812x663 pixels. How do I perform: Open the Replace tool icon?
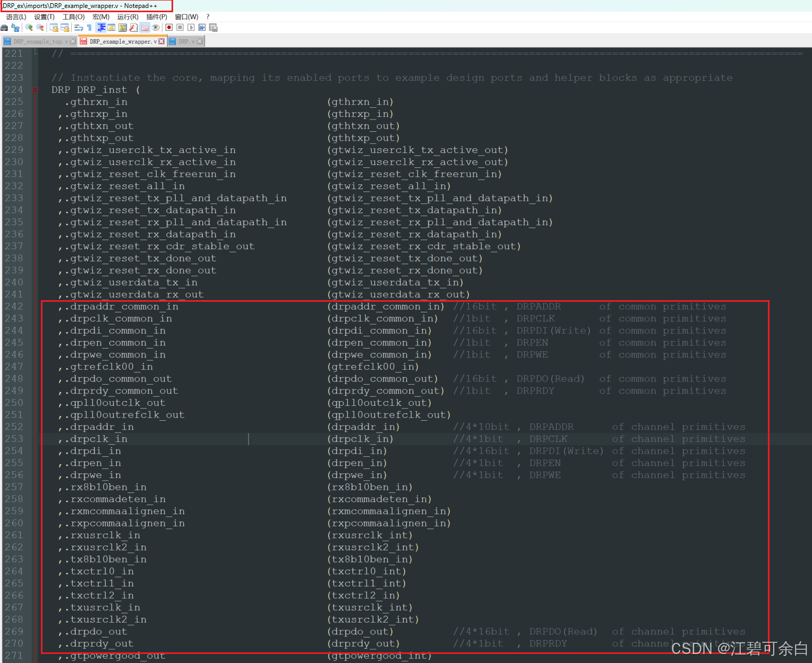[15, 28]
